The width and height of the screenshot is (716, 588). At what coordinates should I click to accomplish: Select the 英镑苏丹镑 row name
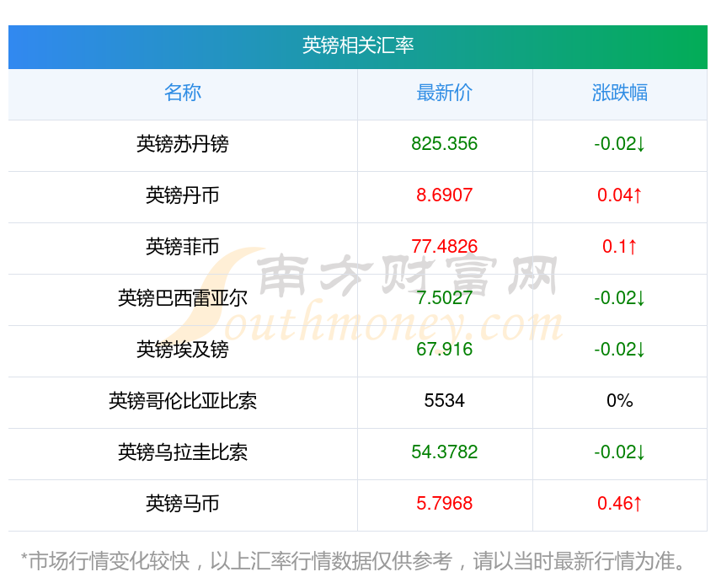click(x=183, y=144)
